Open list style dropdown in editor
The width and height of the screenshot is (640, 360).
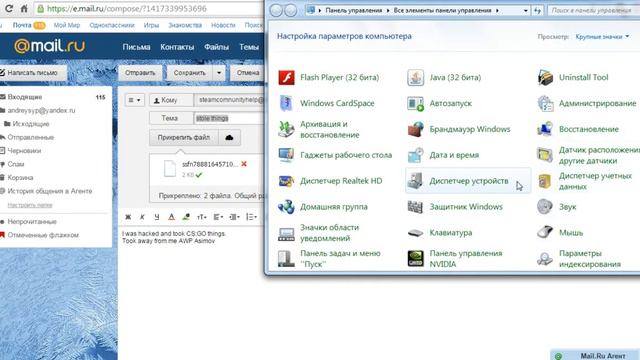251,217
